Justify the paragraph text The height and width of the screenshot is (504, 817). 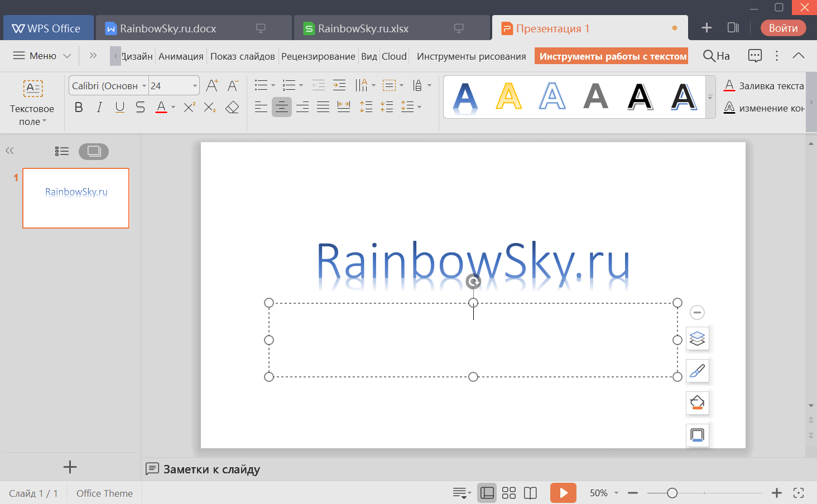(x=323, y=107)
